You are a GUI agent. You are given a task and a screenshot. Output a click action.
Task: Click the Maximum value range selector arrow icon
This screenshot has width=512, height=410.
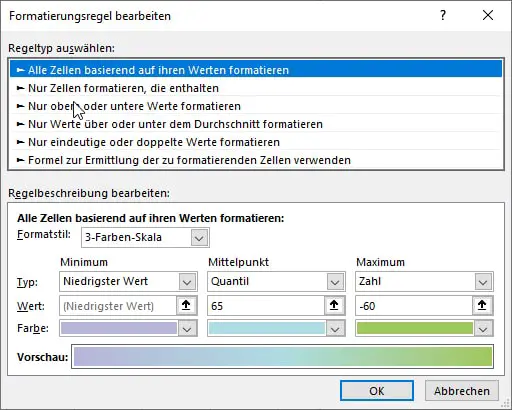click(x=482, y=305)
